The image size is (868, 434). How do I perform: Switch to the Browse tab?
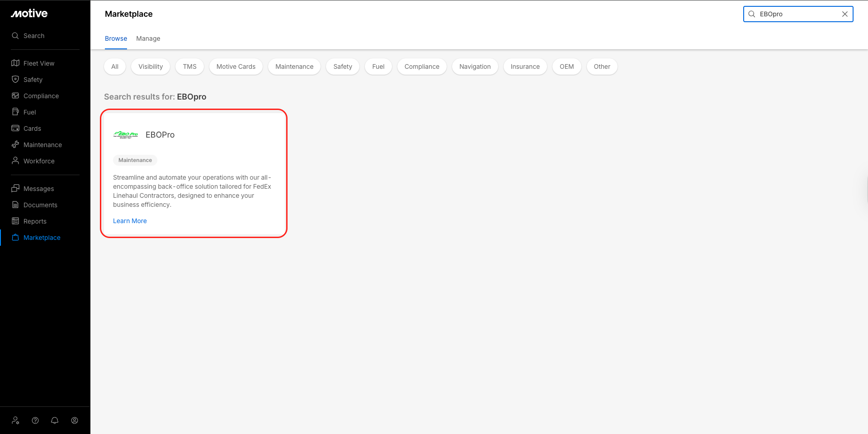(116, 38)
